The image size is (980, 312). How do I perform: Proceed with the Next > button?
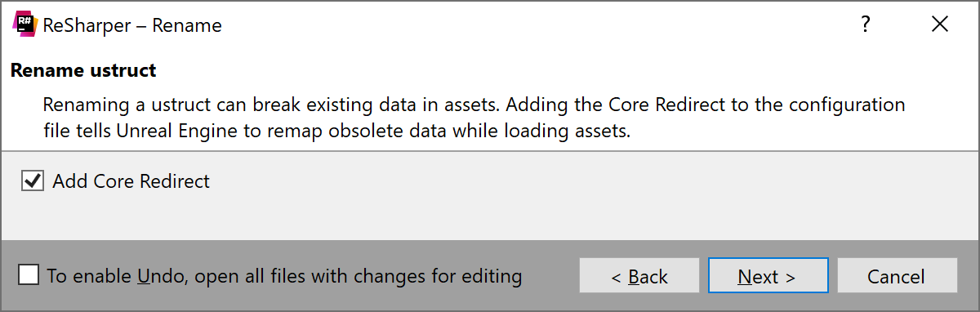(768, 276)
